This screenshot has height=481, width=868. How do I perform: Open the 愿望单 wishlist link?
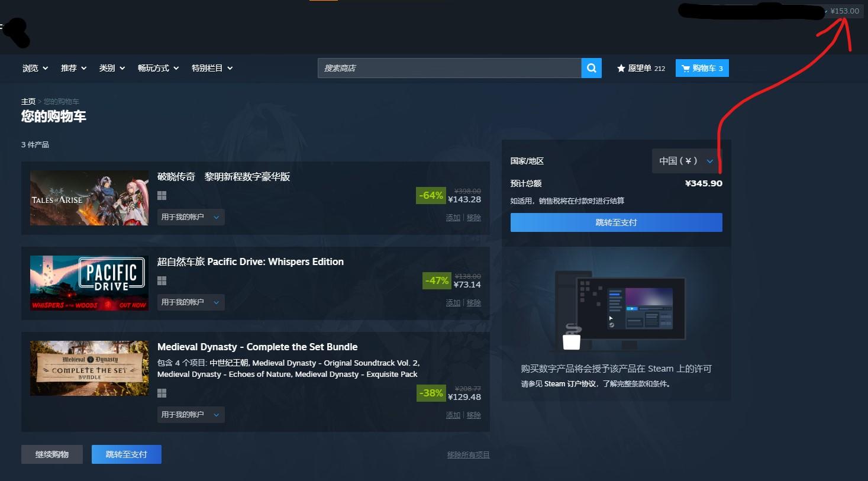(x=641, y=69)
